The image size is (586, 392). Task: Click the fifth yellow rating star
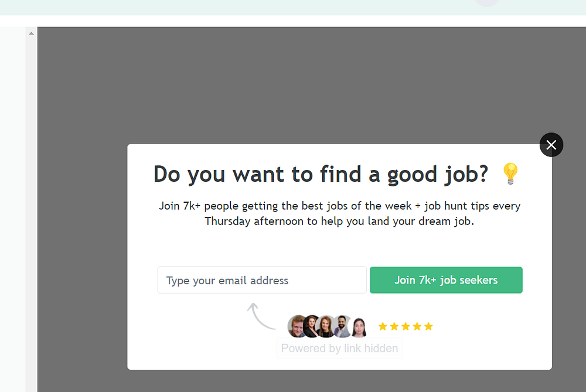[428, 326]
